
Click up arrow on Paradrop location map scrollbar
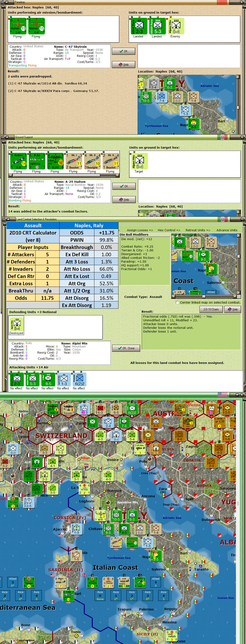tap(238, 77)
